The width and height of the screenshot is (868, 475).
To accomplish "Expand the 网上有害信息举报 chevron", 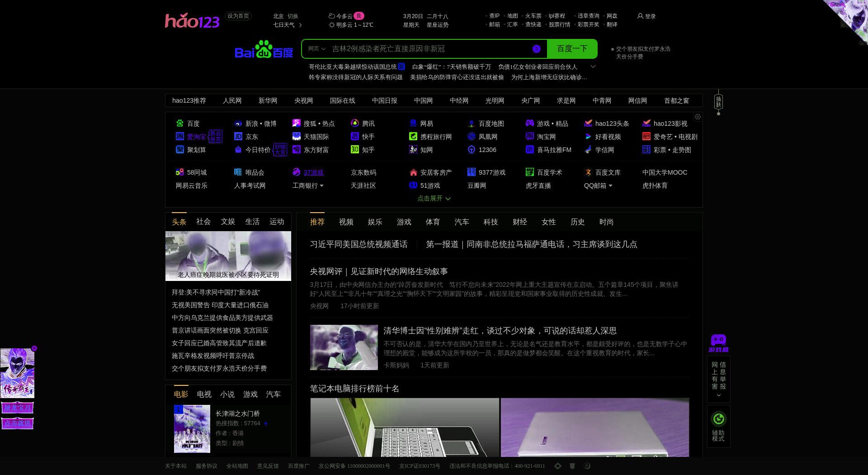I will (x=718, y=395).
